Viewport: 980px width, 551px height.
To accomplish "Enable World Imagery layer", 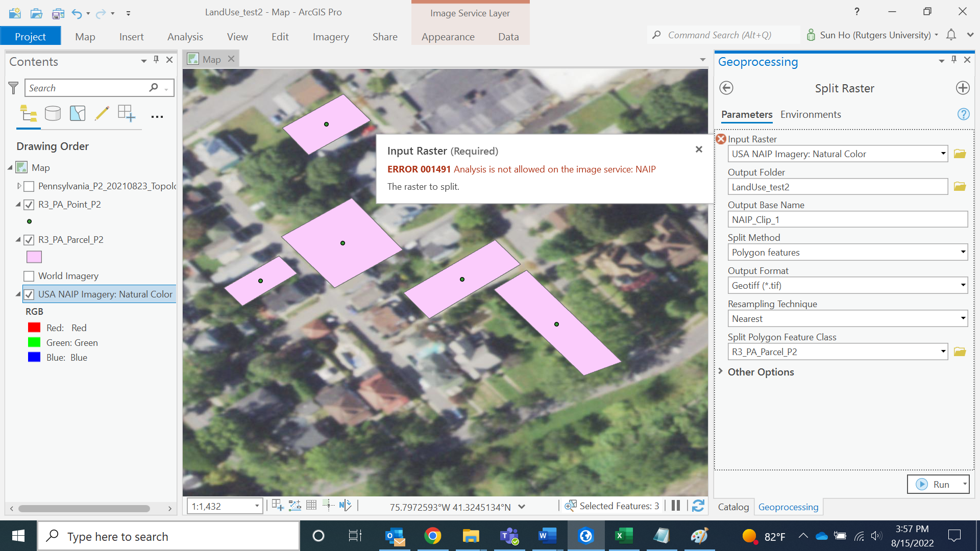I will (x=29, y=276).
